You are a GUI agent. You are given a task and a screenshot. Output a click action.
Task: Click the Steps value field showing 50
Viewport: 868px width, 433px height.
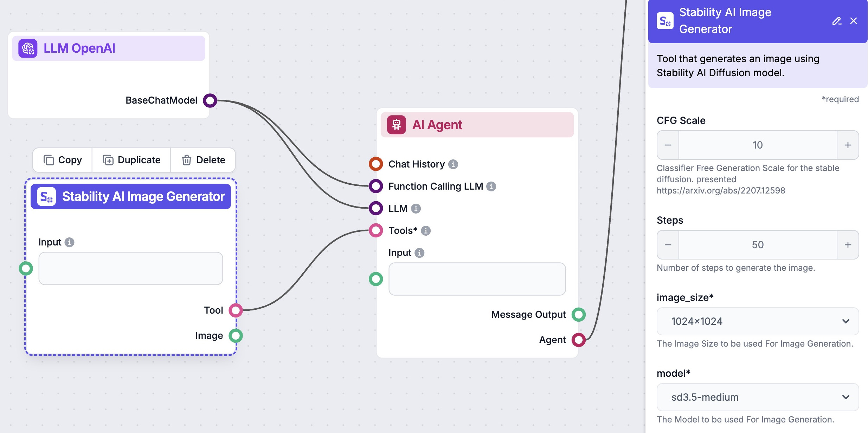(x=758, y=245)
